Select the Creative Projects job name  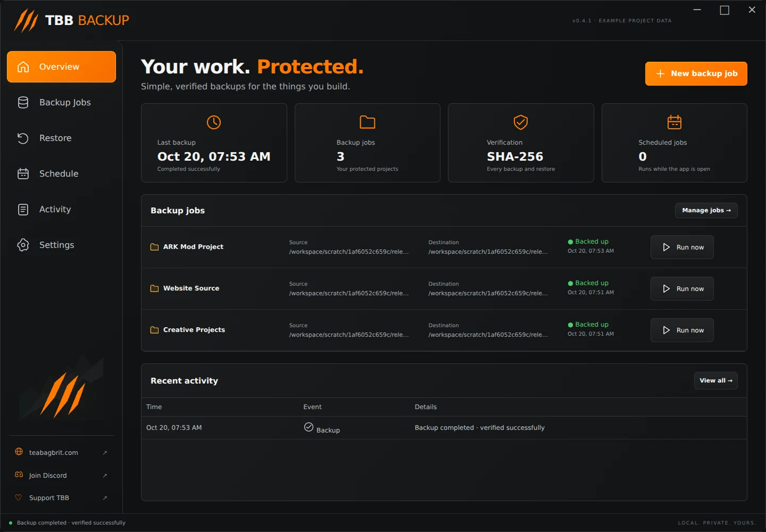[x=194, y=330]
